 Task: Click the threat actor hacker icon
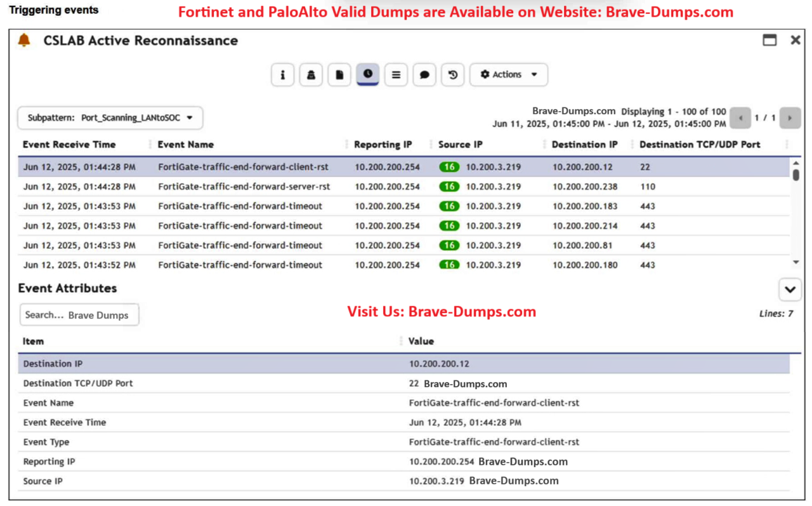[311, 75]
